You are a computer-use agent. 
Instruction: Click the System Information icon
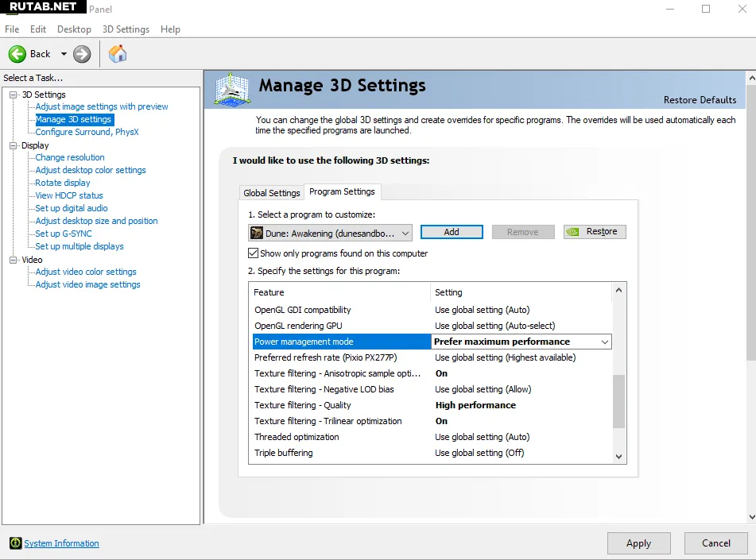15,543
